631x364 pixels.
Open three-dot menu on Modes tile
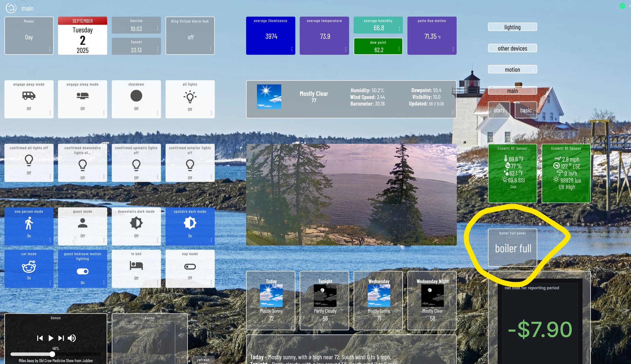coord(50,49)
